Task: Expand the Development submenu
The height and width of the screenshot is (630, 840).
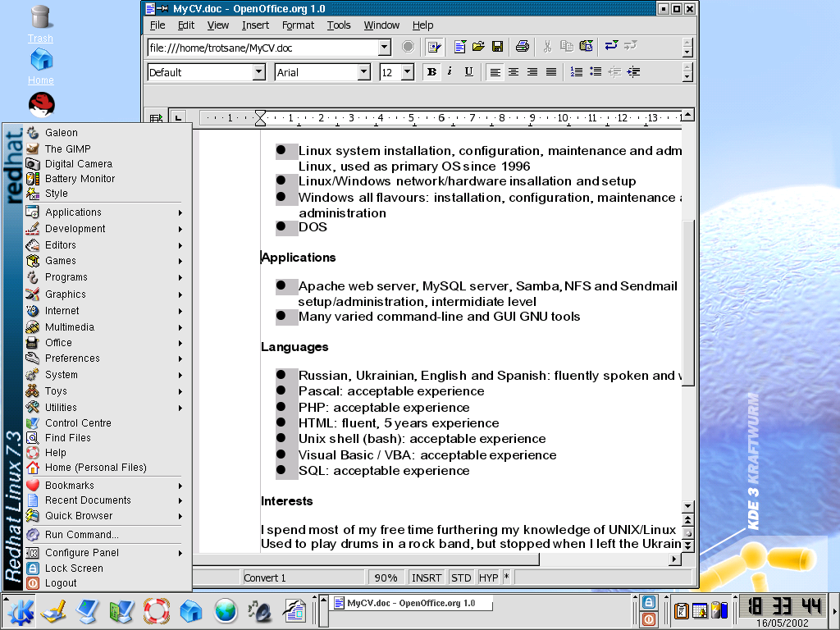Action: point(105,229)
